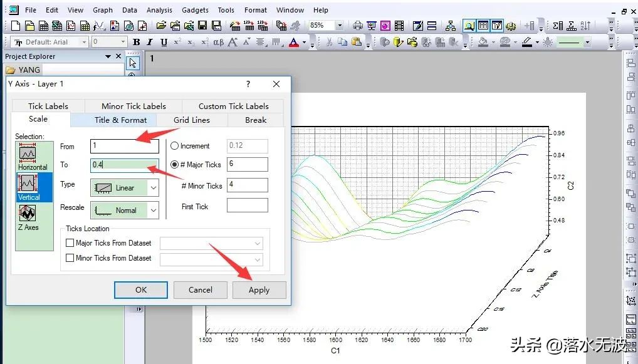Click the New Matrix icon
The image size is (638, 364).
85,26
